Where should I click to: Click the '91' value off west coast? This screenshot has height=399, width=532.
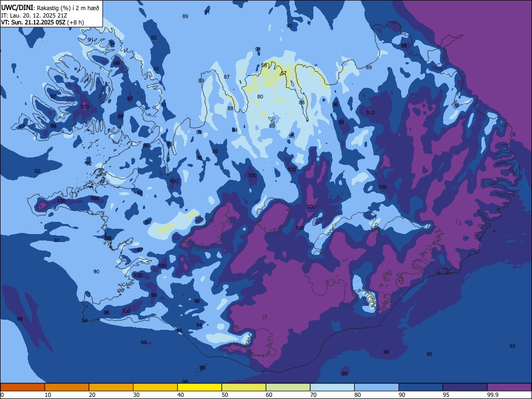tap(57, 240)
